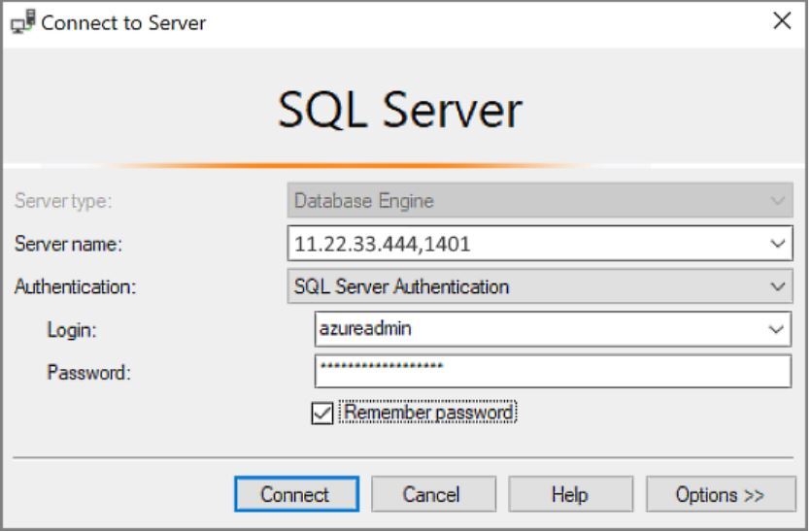Open the disabled Server type dropdown arrow
The width and height of the screenshot is (811, 532).
point(777,200)
